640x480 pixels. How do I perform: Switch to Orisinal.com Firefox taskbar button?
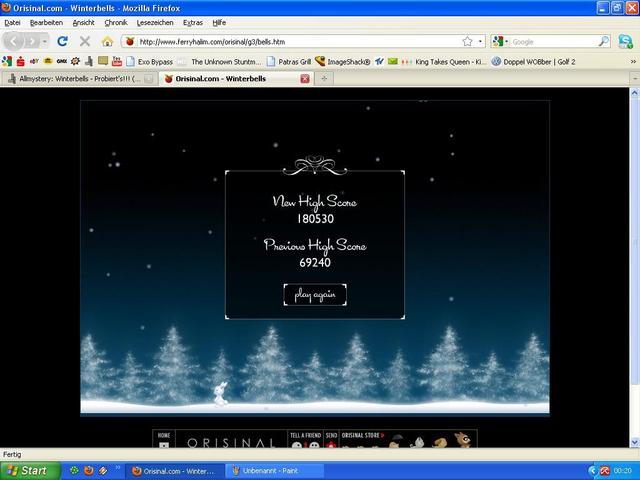coord(174,471)
